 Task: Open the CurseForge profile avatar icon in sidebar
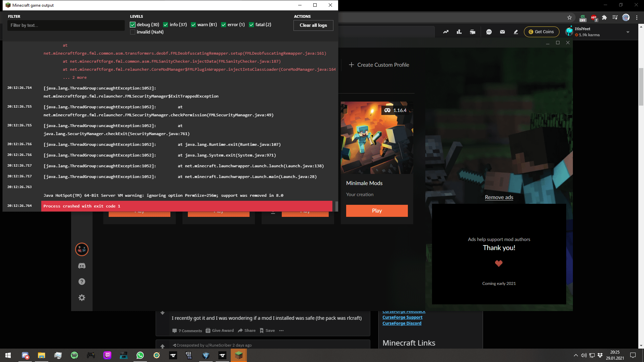pos(82,249)
